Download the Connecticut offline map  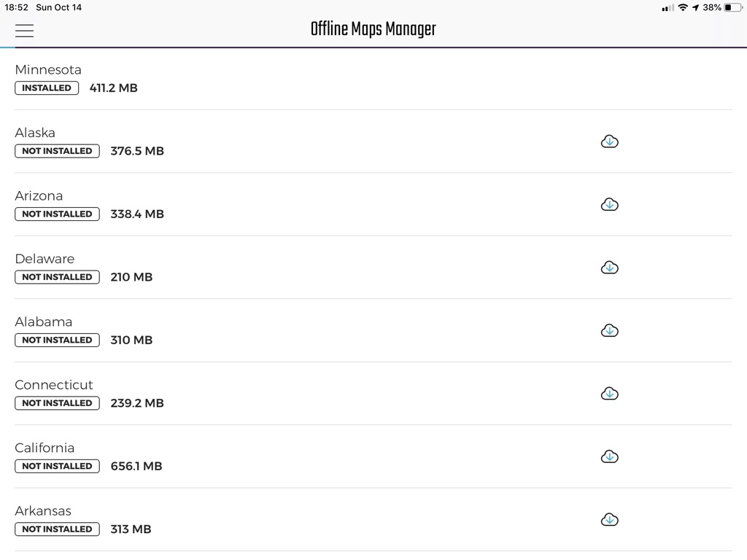click(609, 394)
